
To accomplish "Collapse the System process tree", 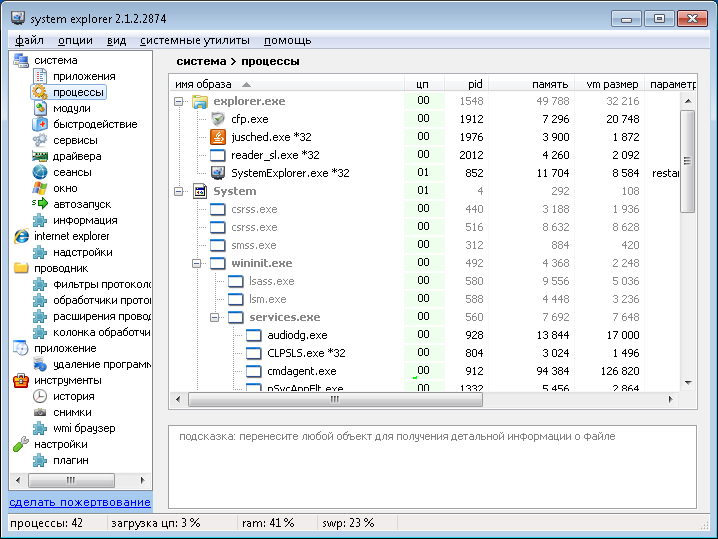I will click(179, 191).
